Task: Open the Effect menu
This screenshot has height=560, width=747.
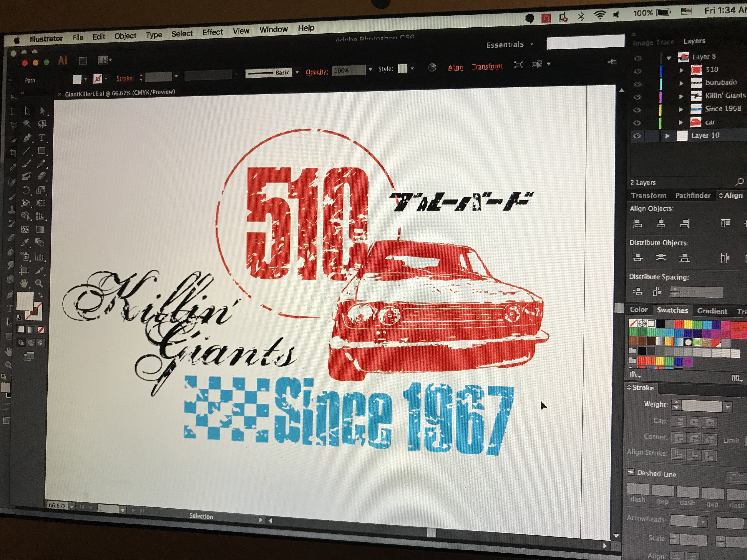Action: pyautogui.click(x=213, y=32)
